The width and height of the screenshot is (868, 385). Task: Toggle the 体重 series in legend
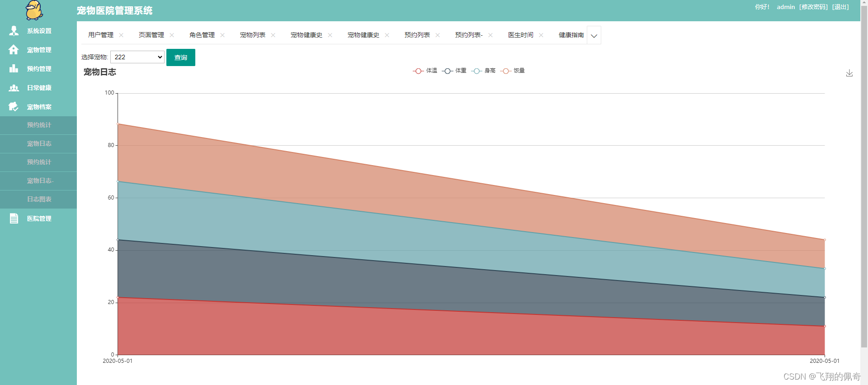pos(454,71)
